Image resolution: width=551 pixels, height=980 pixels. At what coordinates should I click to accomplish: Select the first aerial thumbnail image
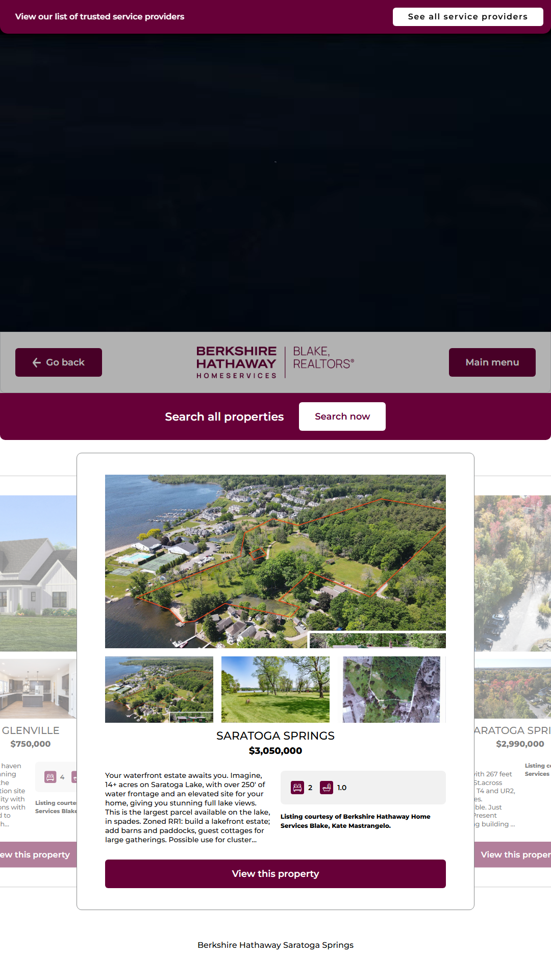tap(159, 690)
